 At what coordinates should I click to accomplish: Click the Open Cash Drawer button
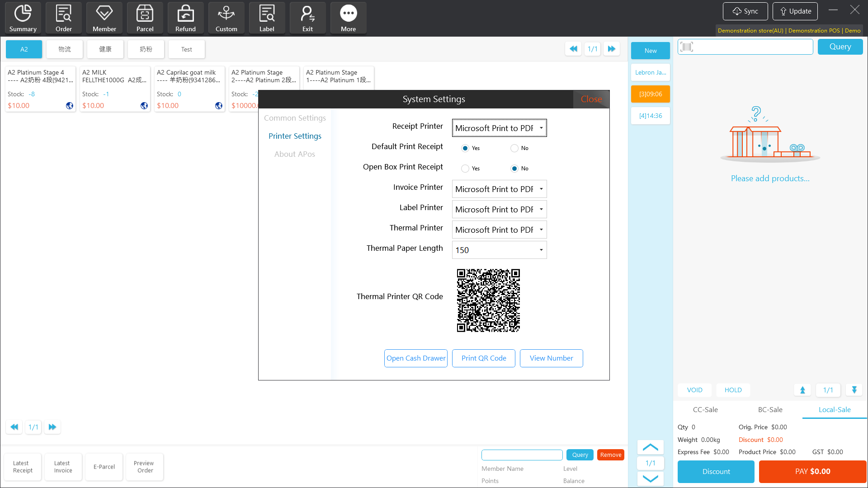pyautogui.click(x=416, y=358)
